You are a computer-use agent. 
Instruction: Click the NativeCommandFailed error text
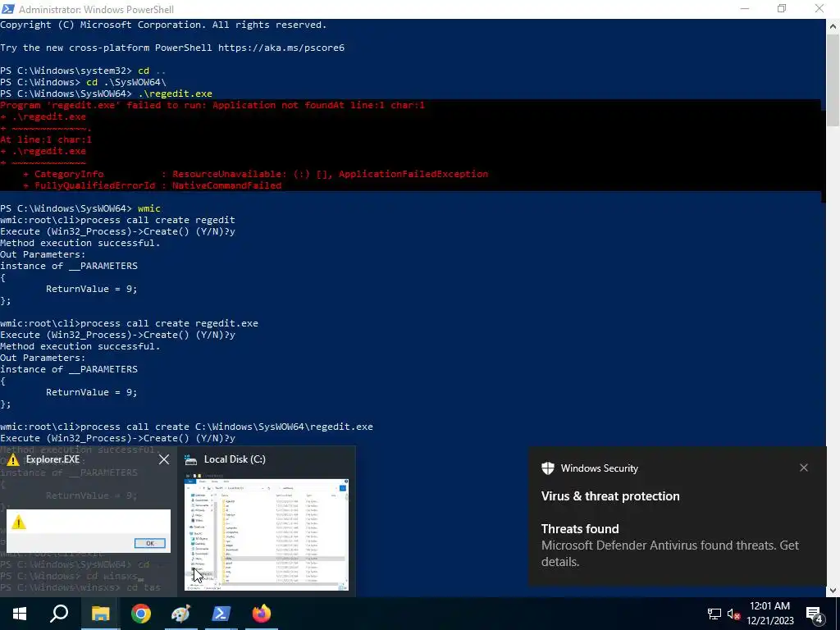coord(226,185)
